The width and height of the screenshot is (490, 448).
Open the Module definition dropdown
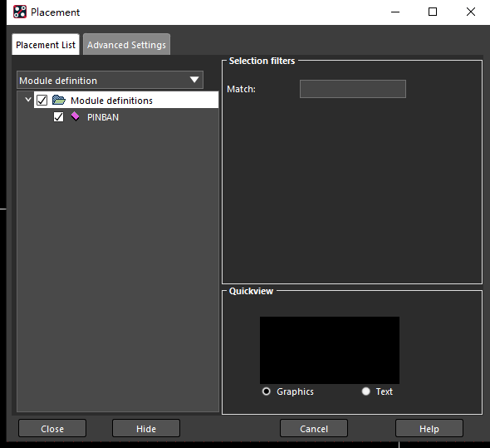pyautogui.click(x=110, y=80)
